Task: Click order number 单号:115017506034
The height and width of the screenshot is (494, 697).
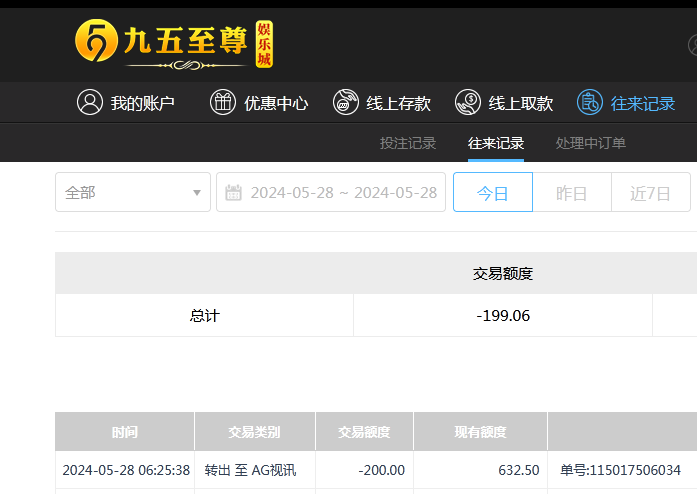Action: [621, 470]
